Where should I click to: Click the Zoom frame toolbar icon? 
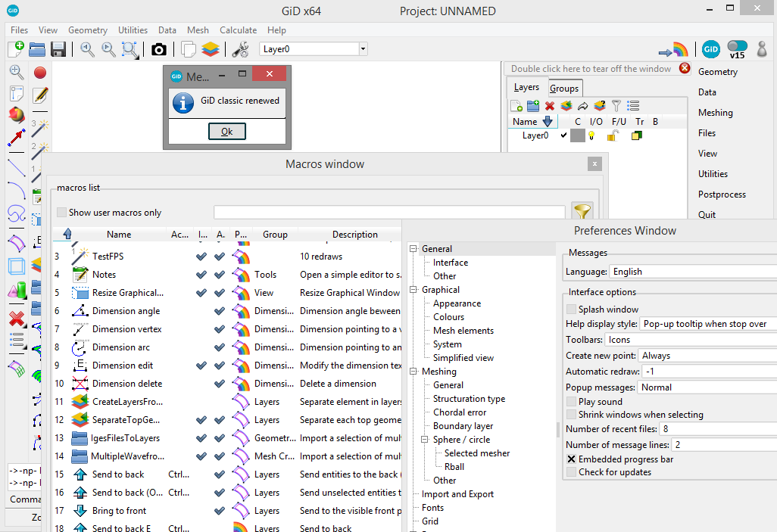coord(129,49)
